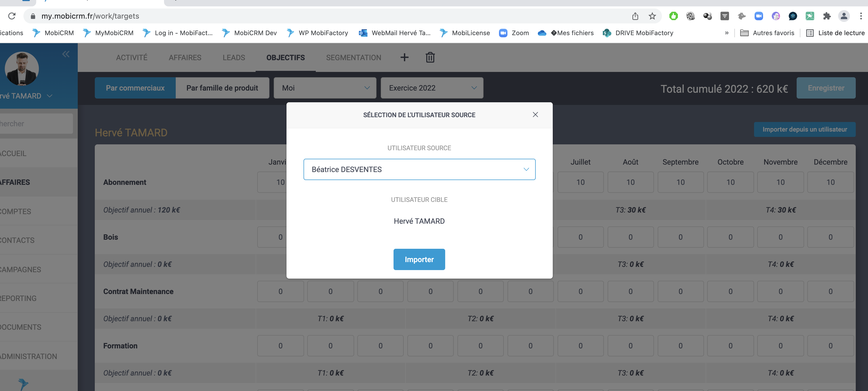Screen dimensions: 868x391
Task: Collapse sidebar with double chevron icon
Action: 66,54
